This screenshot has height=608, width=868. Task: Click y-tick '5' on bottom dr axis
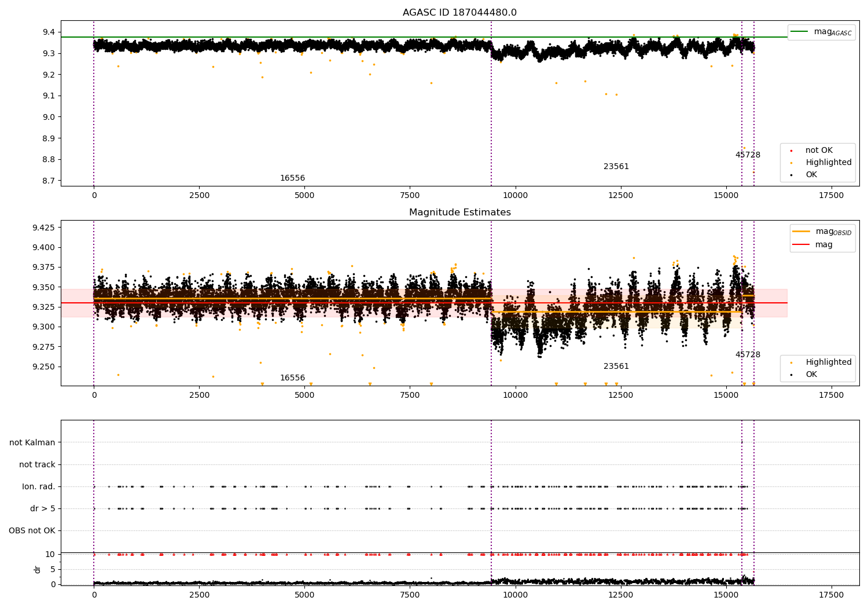tap(53, 569)
